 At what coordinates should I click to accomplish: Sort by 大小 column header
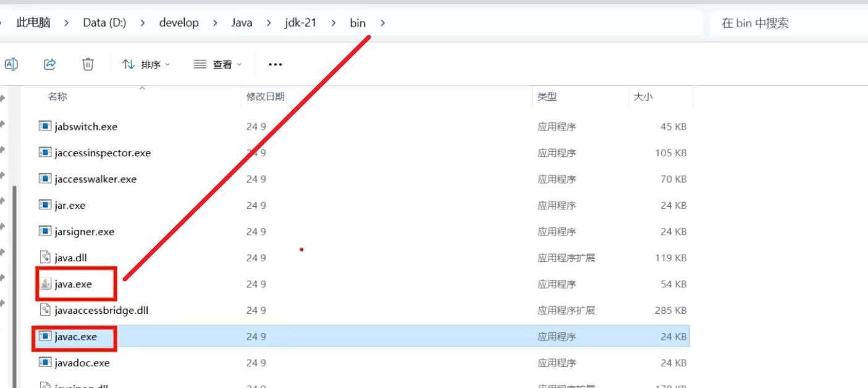(643, 96)
